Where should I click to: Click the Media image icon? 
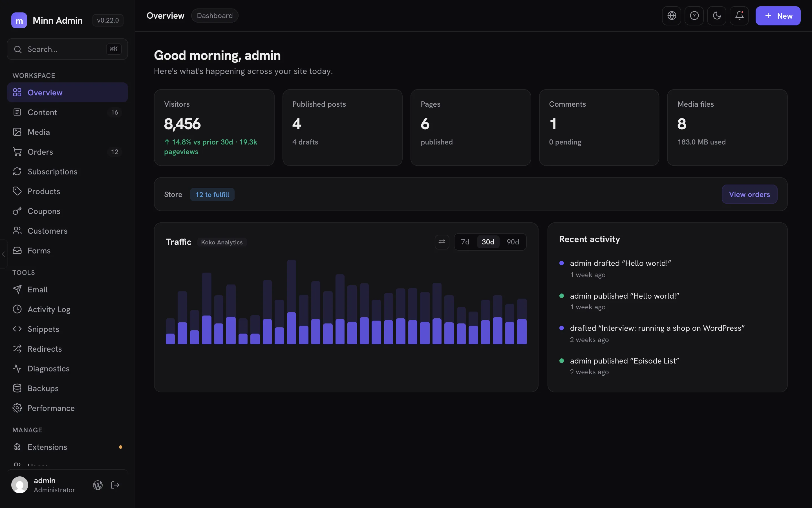tap(17, 132)
